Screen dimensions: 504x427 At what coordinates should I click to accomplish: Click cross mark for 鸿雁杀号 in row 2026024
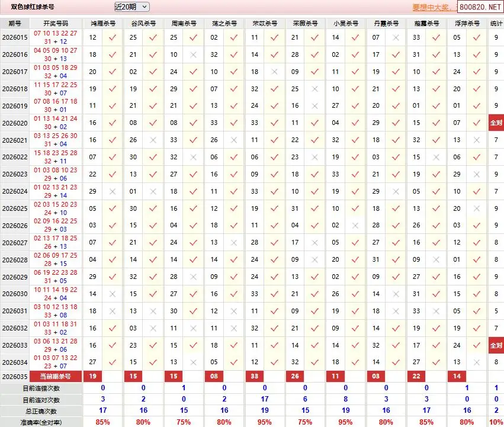click(x=113, y=192)
